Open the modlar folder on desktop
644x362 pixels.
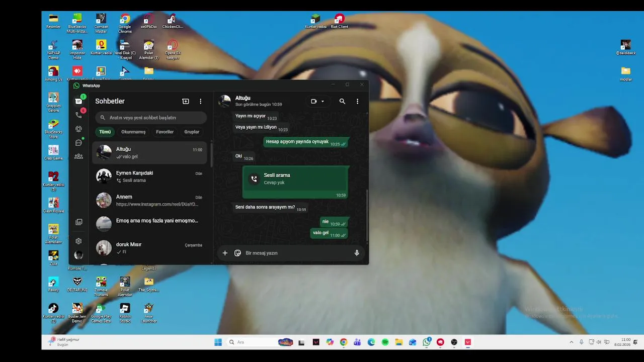point(625,73)
